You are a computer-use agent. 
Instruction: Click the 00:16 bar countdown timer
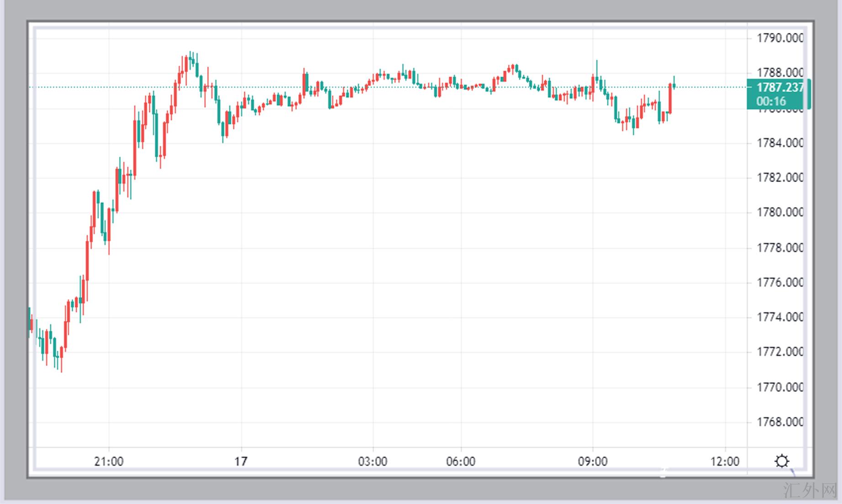point(771,101)
